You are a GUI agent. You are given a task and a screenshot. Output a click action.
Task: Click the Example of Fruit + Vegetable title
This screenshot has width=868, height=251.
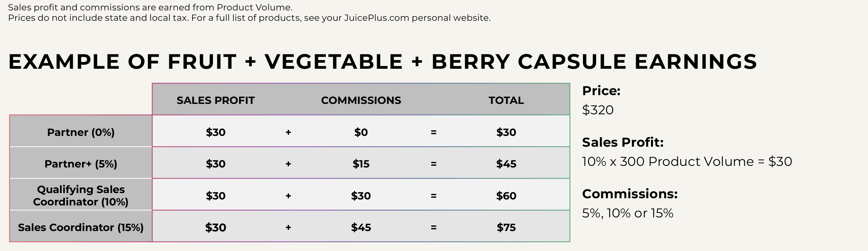[382, 62]
